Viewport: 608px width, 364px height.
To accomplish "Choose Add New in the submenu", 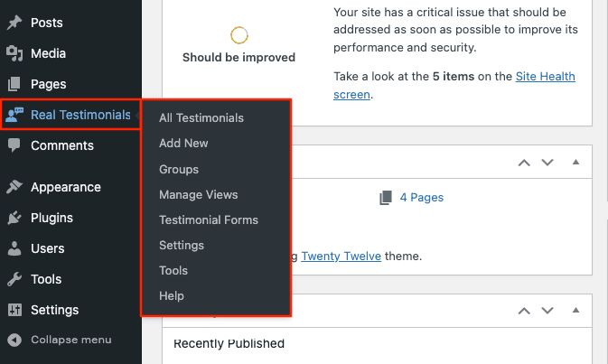I will [183, 143].
